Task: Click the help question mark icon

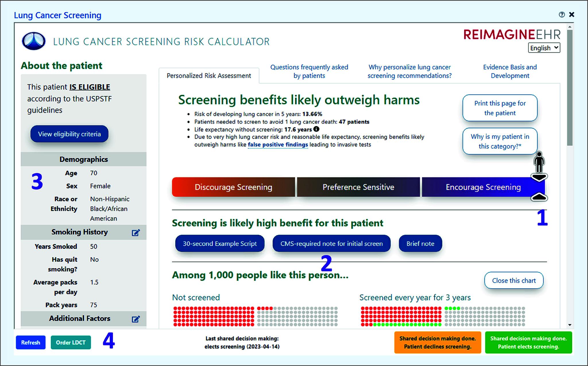Action: [562, 15]
